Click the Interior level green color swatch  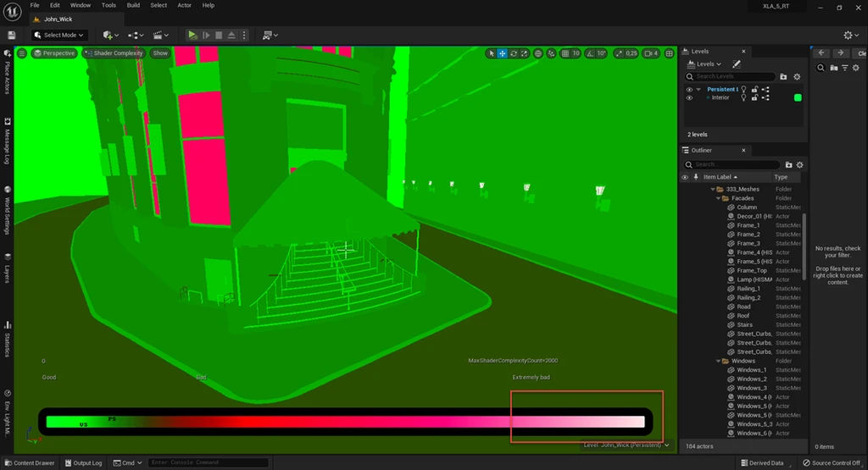(x=798, y=97)
